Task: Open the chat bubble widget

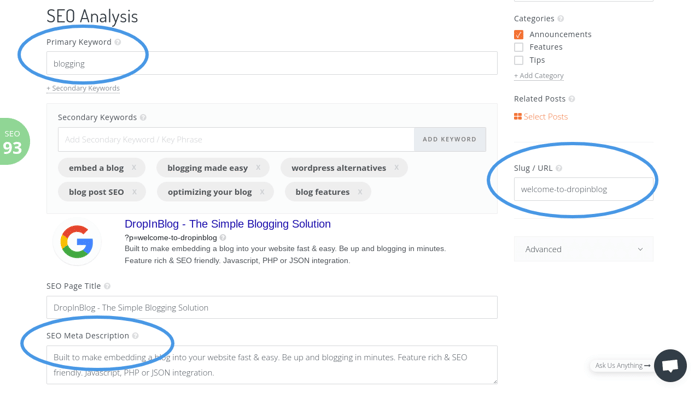Action: coord(670,366)
